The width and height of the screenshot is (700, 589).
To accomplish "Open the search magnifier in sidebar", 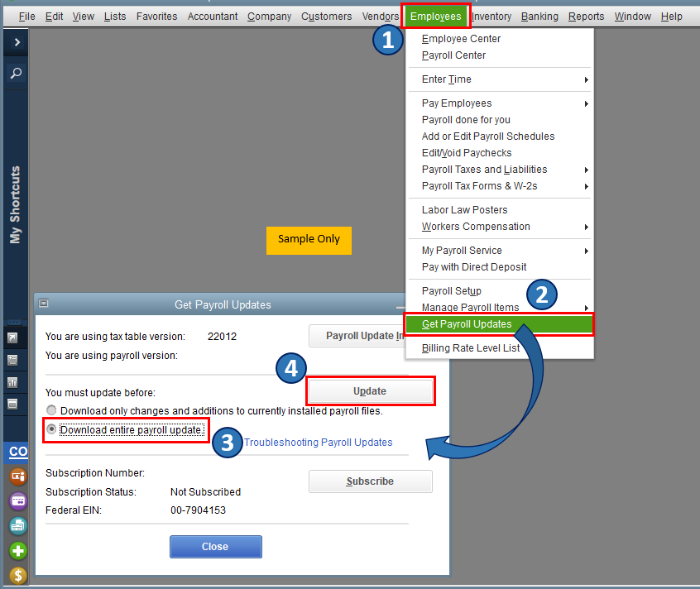I will [16, 73].
